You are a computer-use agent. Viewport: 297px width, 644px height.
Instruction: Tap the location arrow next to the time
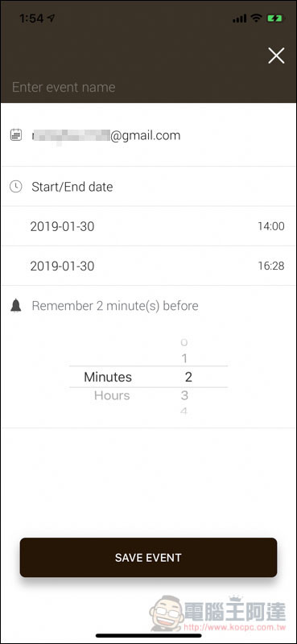tap(51, 18)
